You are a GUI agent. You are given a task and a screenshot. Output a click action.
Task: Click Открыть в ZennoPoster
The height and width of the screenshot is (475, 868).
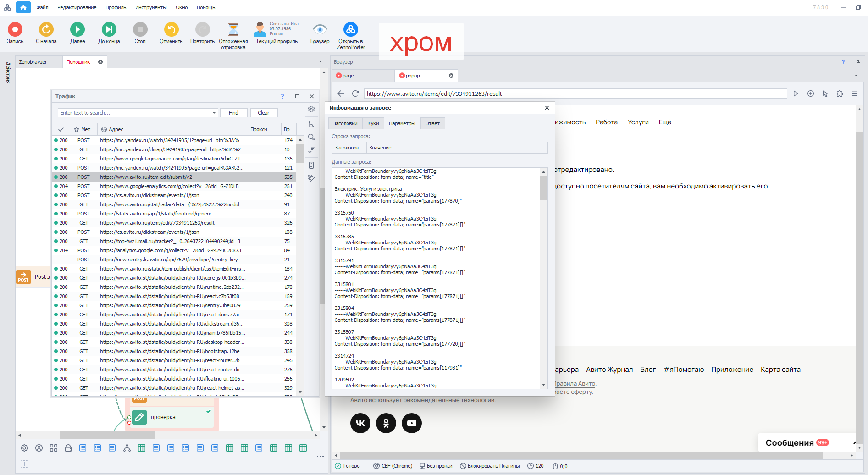(351, 36)
